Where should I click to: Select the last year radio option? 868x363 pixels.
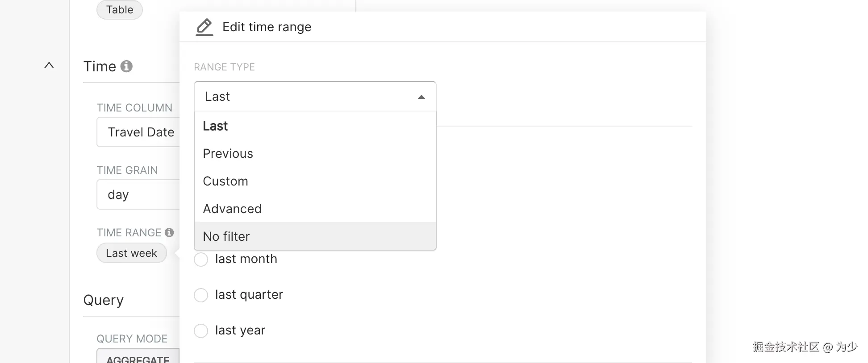[x=201, y=331]
